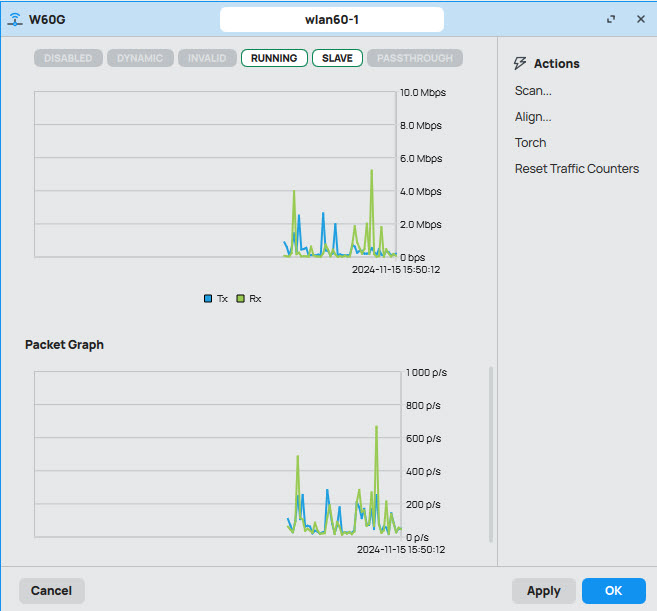Toggle the SLAVE status flag

point(337,58)
